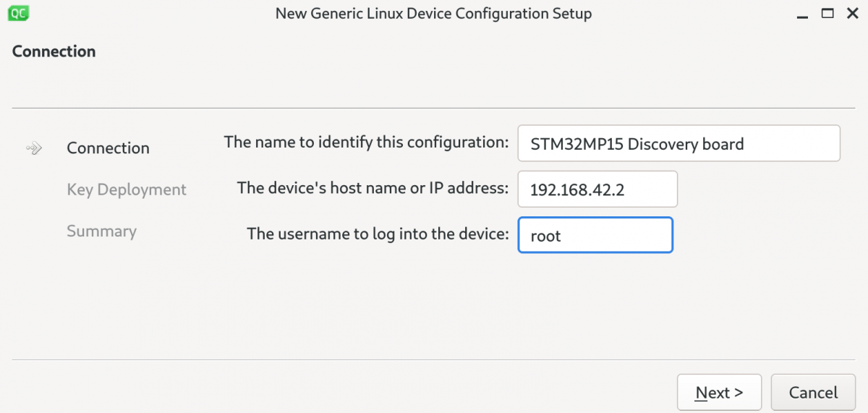Click the name to identify configuration label

click(x=367, y=142)
